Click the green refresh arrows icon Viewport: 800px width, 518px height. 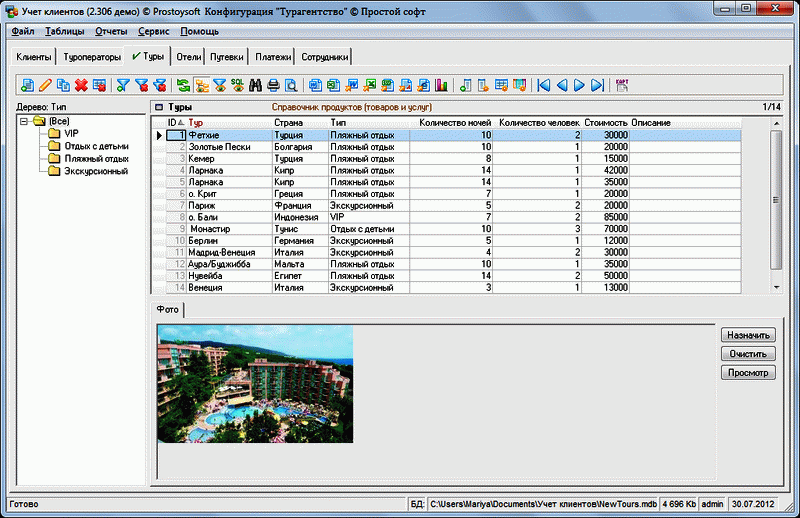tap(184, 85)
